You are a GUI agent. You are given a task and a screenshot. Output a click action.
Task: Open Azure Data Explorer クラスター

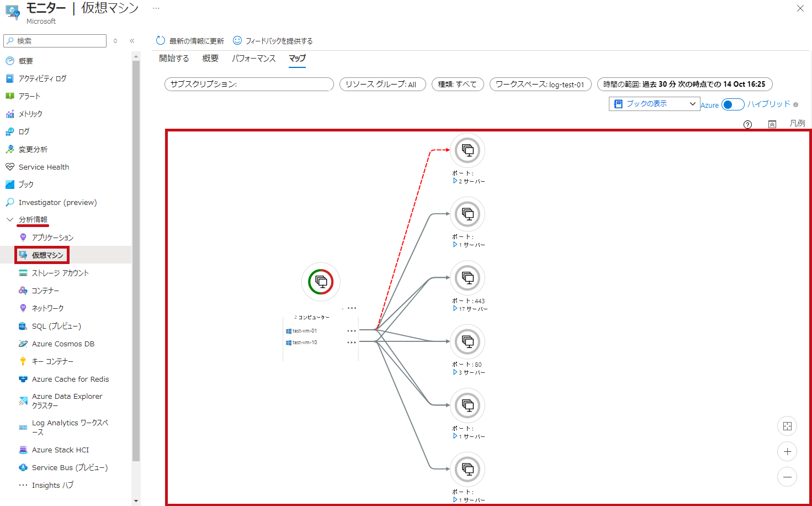[x=67, y=401]
